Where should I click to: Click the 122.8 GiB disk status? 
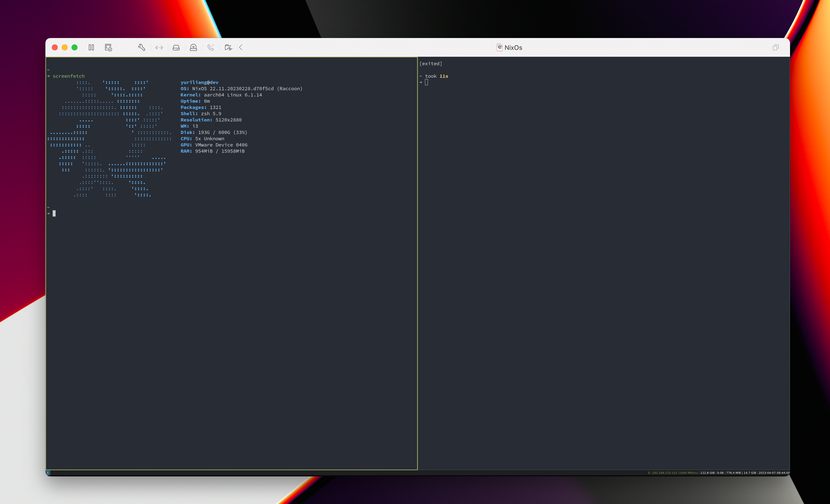click(707, 473)
